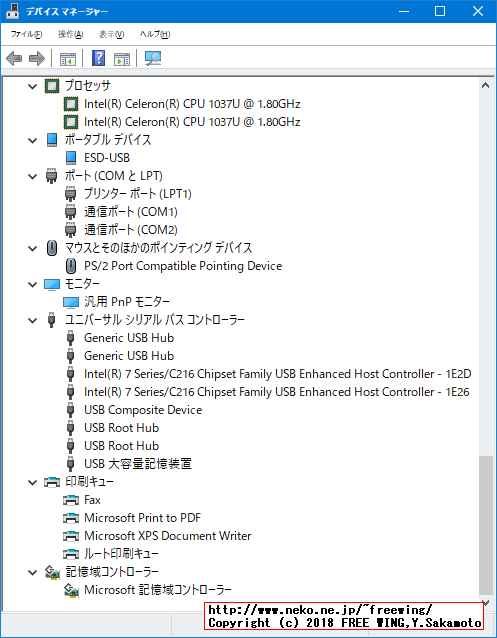
Task: Collapse the モニター category
Action: 33,284
